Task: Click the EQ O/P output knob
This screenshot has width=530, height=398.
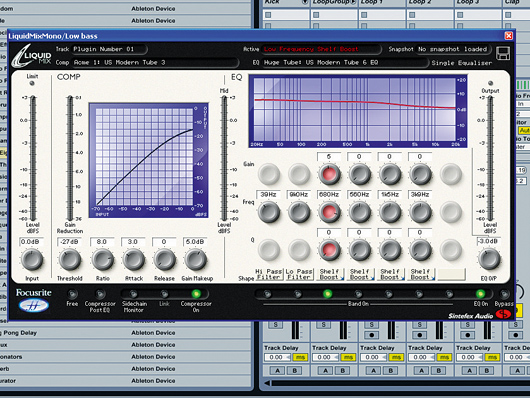Action: (x=489, y=259)
